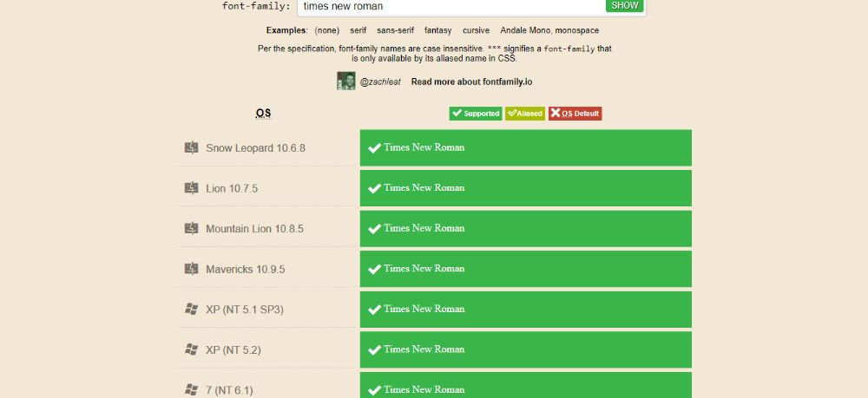Click the XP (NT 5.1 SP3) label
The height and width of the screenshot is (398, 868).
tap(244, 310)
